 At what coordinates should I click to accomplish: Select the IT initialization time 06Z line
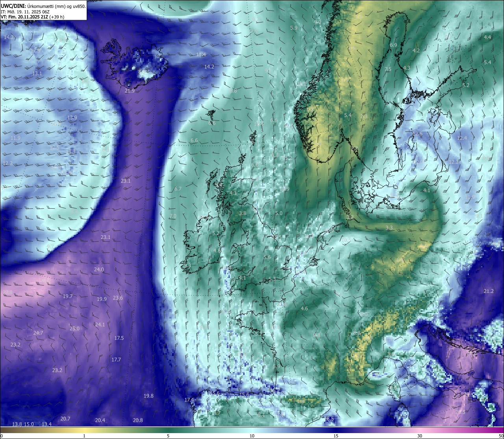pos(25,12)
